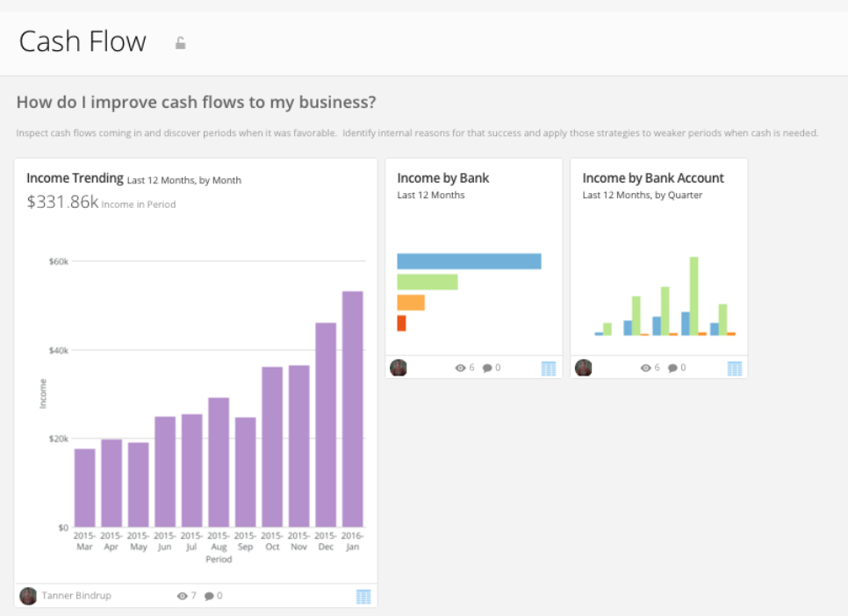Click the avatar on the Income by Bank card
The height and width of the screenshot is (616, 848).
(x=398, y=368)
